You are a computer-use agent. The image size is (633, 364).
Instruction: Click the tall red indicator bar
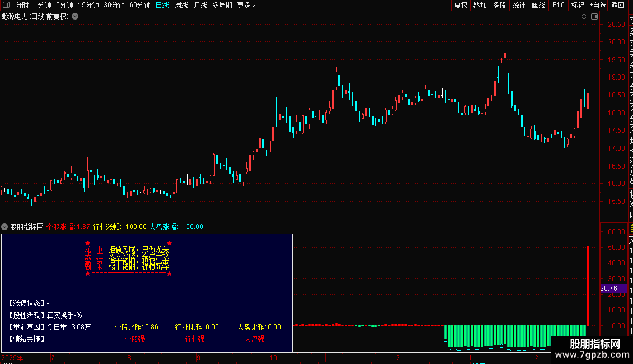click(x=588, y=286)
